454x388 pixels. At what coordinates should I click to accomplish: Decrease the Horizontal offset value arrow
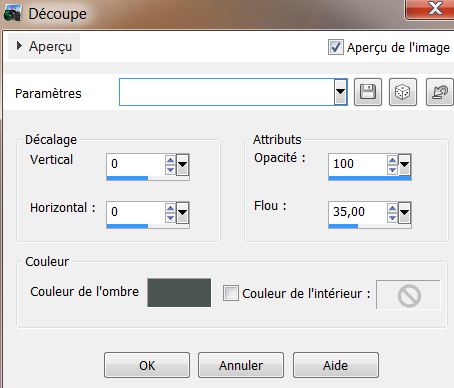pos(170,218)
